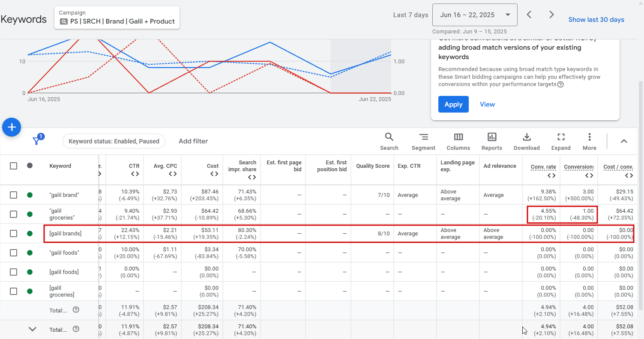Go to the previous date period arrow

tap(529, 15)
